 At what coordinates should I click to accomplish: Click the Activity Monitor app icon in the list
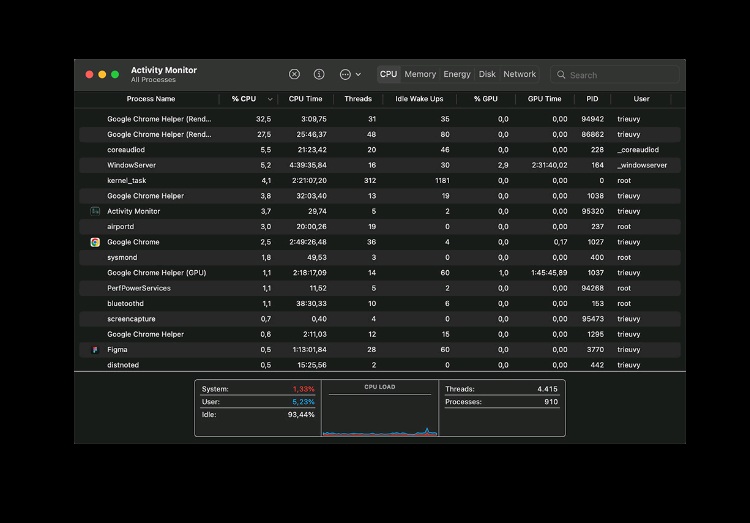(95, 211)
